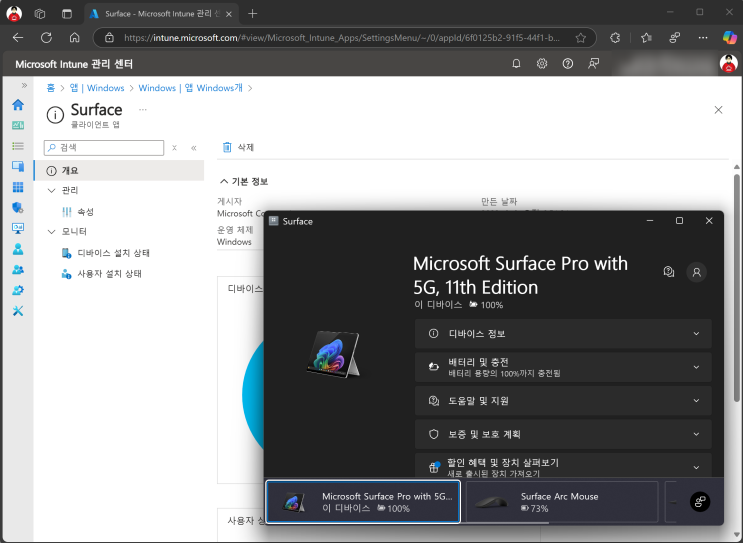Click the 삭제 delete button

pyautogui.click(x=238, y=147)
